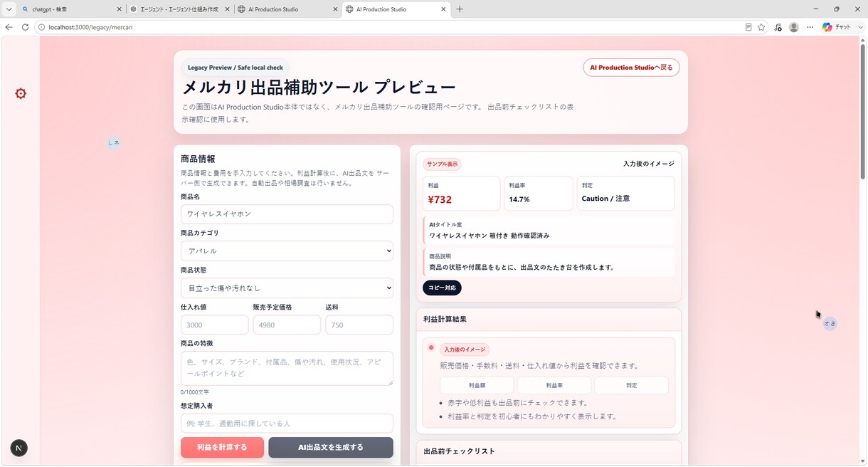The height and width of the screenshot is (467, 868).
Task: Expand the chevron next to チャット
Action: 860,27
